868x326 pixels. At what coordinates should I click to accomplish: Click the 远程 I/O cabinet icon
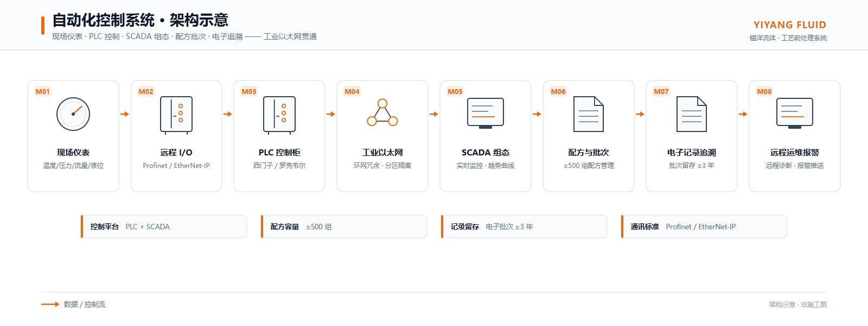tap(176, 115)
